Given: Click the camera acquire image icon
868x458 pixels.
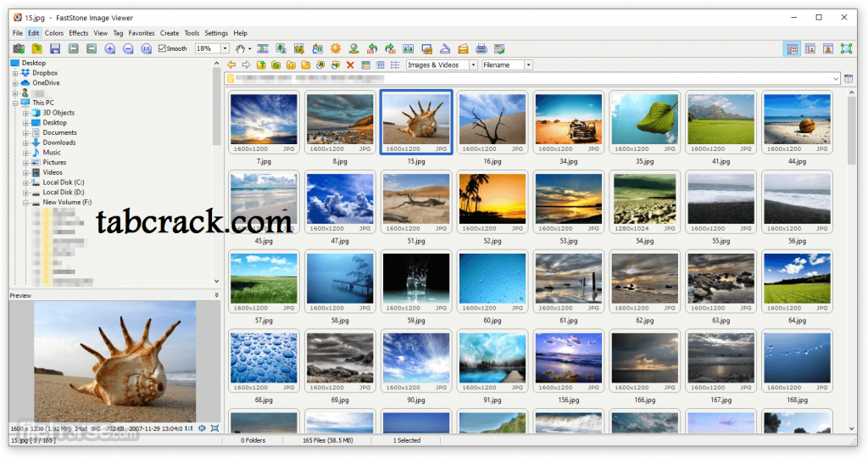Looking at the screenshot, I should click(x=19, y=48).
